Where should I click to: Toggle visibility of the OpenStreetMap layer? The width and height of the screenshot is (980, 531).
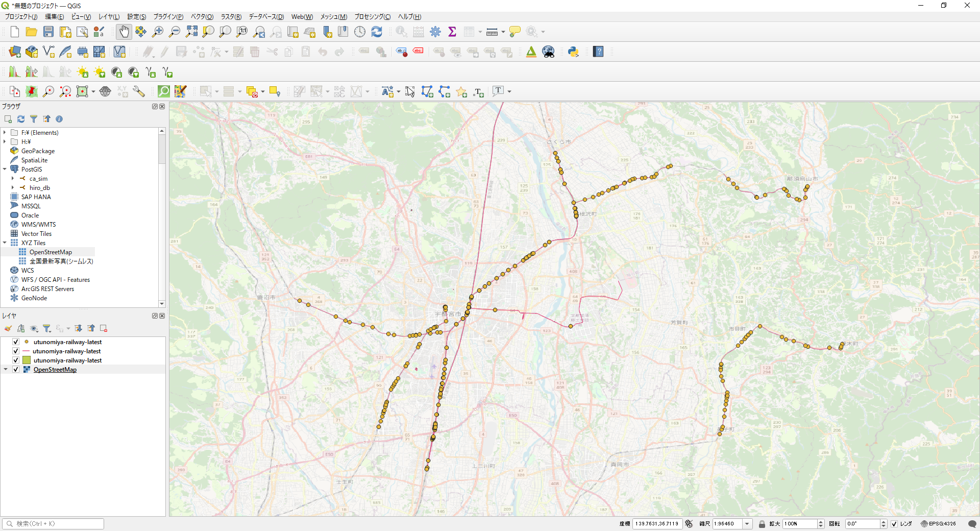tap(16, 370)
